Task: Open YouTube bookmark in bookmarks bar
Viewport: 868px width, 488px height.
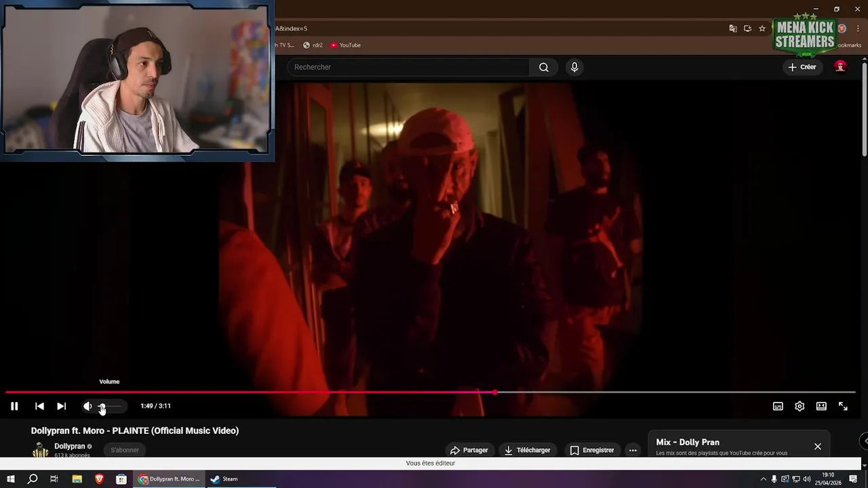Action: [x=346, y=45]
